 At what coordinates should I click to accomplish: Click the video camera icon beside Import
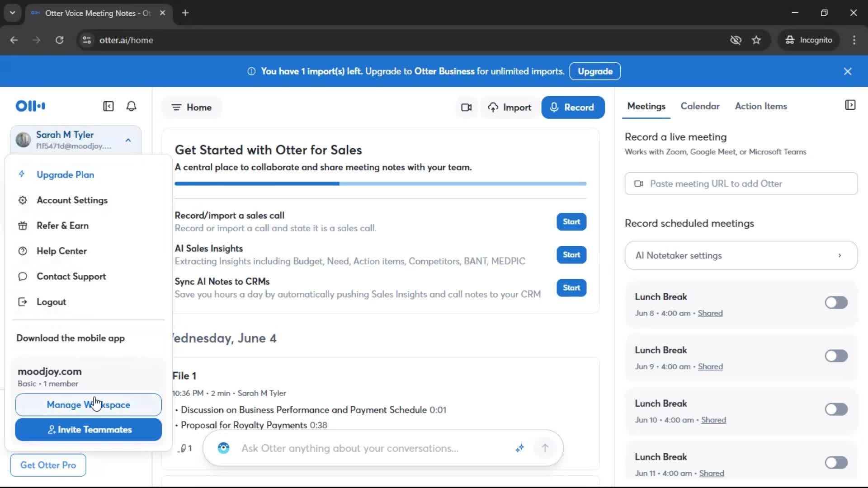pyautogui.click(x=466, y=108)
